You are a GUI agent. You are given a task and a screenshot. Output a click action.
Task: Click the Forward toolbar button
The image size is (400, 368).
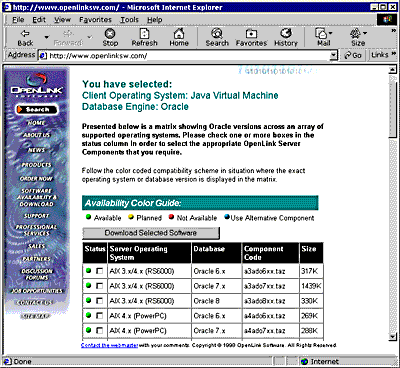click(68, 37)
